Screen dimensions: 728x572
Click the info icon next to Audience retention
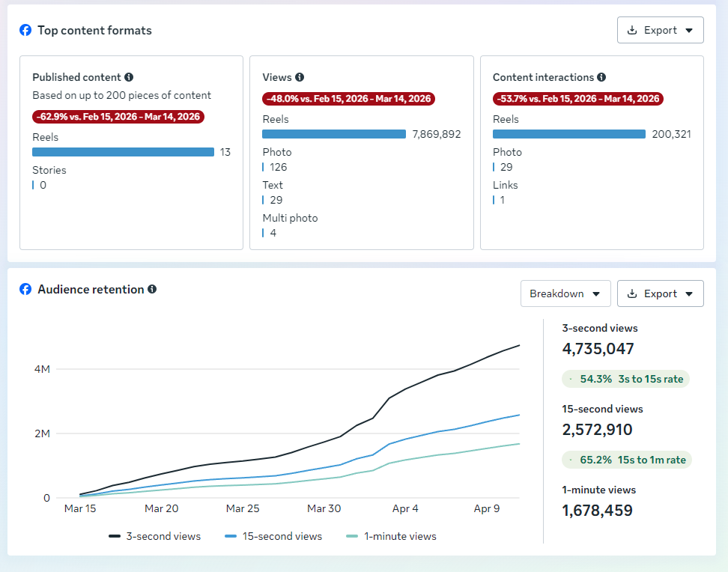coord(152,290)
